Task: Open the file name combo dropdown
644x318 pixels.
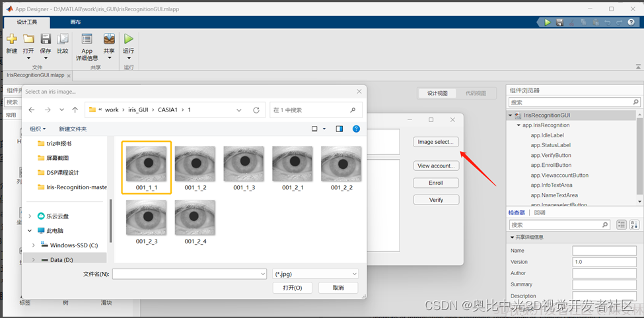Action: [263, 274]
